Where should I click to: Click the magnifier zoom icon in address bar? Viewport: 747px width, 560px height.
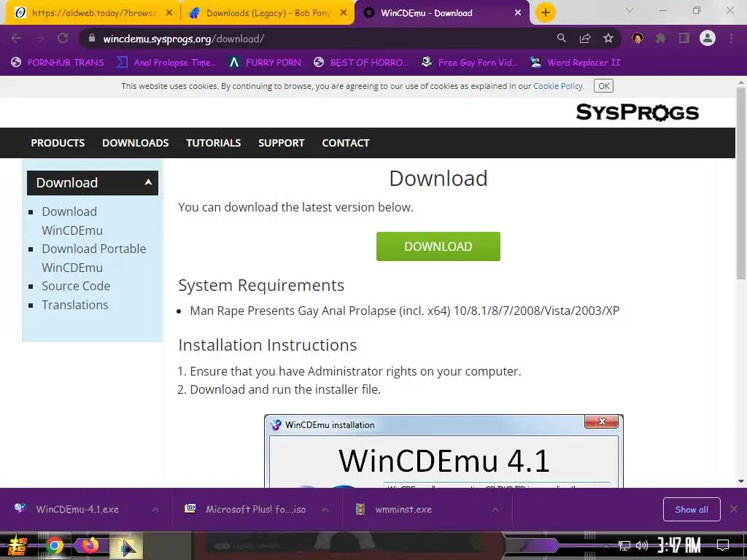pos(561,38)
